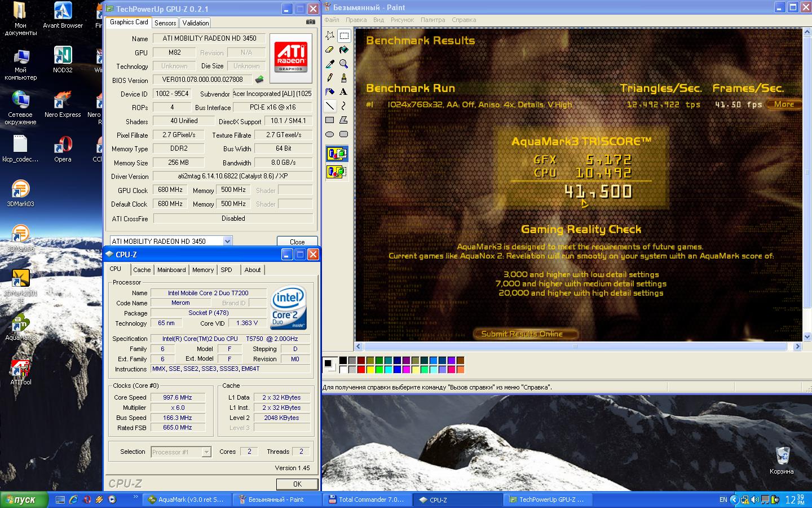Viewport: 812px width, 508px height.
Task: Open the About tab in CPU-Z
Action: click(253, 270)
